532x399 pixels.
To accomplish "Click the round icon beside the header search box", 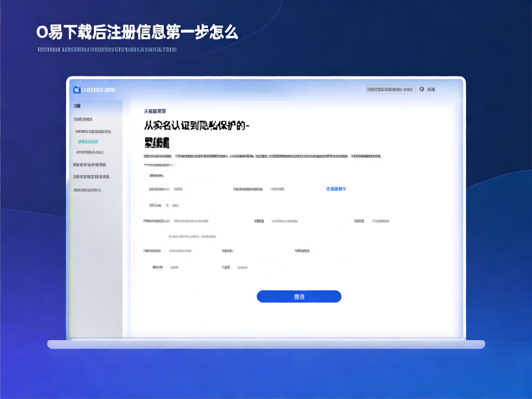I will tap(422, 89).
